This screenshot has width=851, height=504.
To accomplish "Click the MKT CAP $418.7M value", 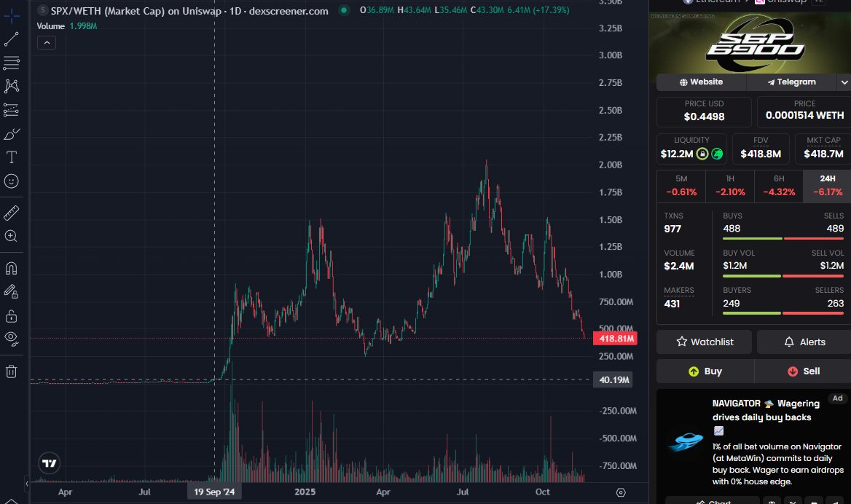I will click(823, 154).
